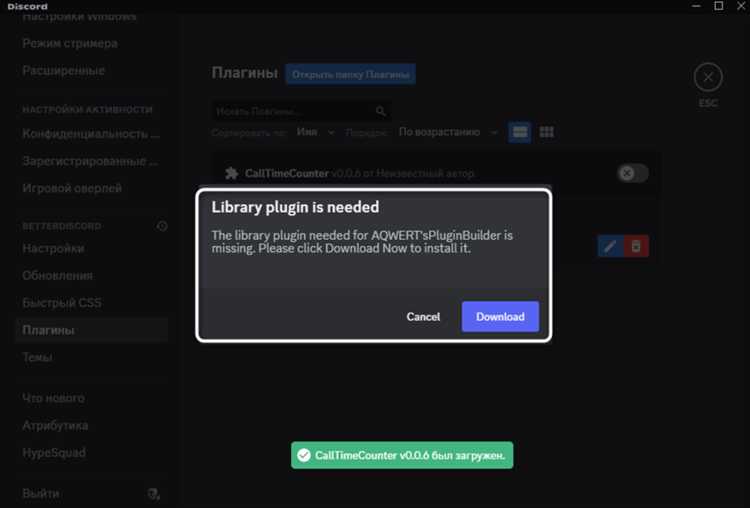This screenshot has height=508, width=750.
Task: Toggle the CallTimeCounter plugin switch
Action: pyautogui.click(x=632, y=173)
